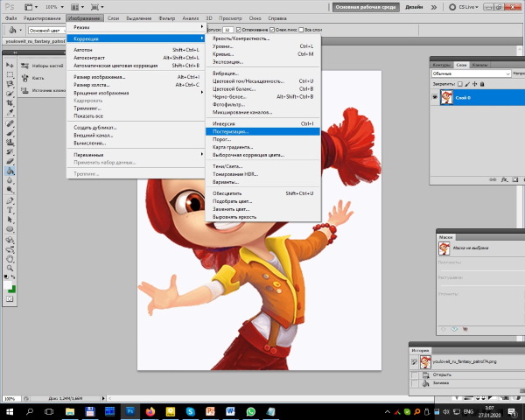Select the Horizontal Type tool

click(10, 210)
